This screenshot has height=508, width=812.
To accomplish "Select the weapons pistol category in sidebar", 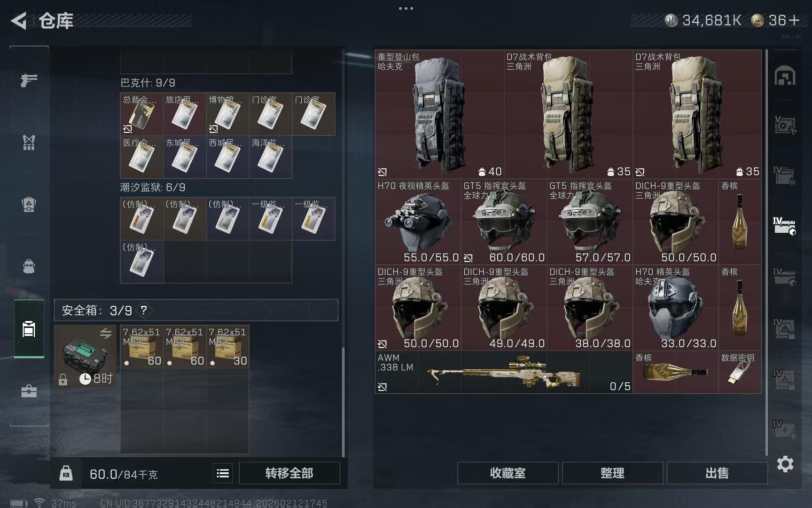I will tap(29, 80).
